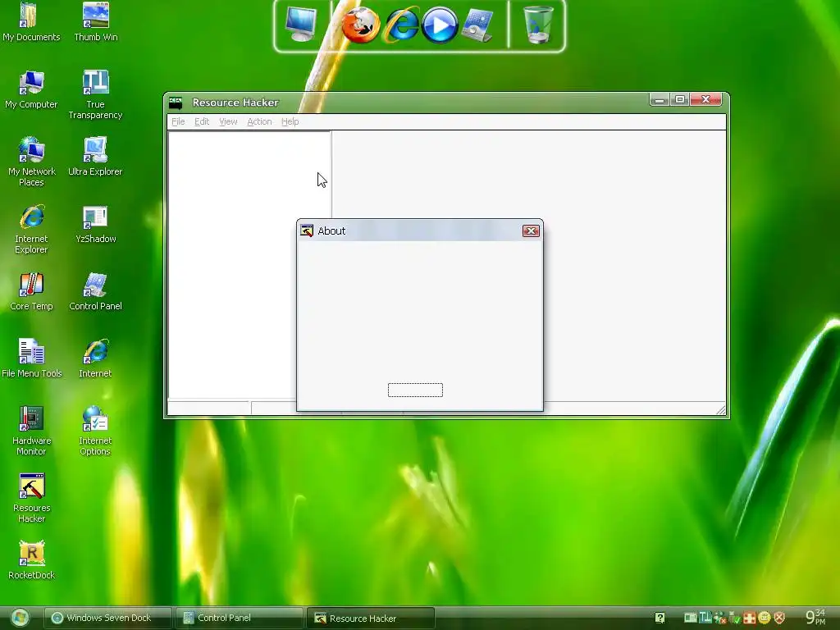Open the My Documents desktop icon
This screenshot has width=840, height=630.
31,22
